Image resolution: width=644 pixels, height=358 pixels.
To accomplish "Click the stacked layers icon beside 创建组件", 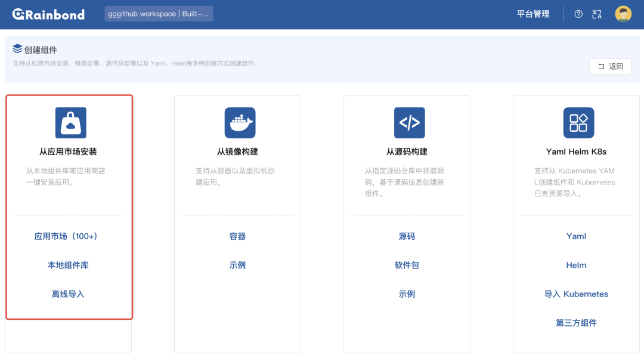I will click(x=17, y=49).
